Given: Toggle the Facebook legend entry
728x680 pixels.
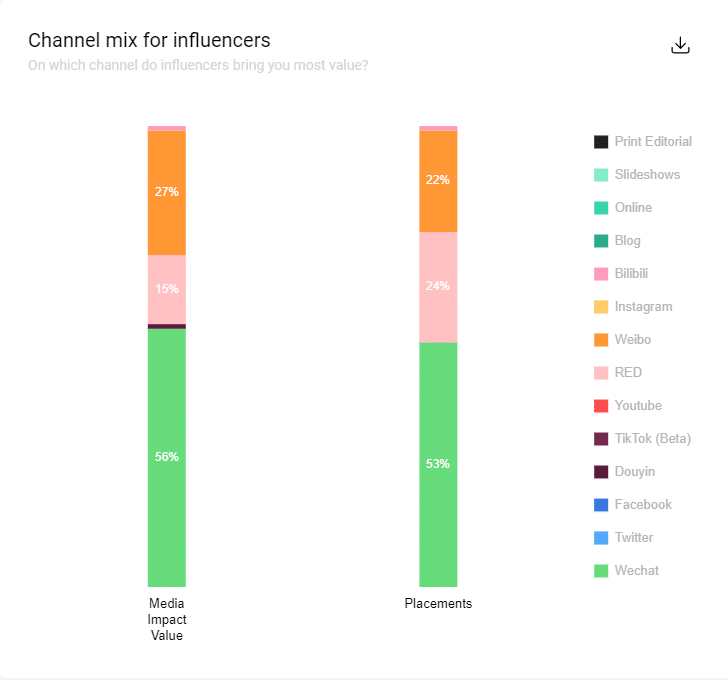Looking at the screenshot, I should (643, 505).
